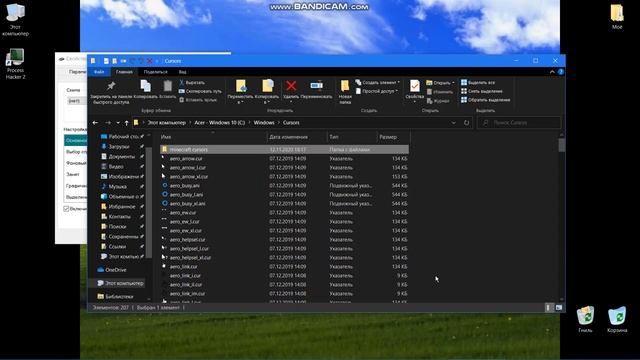Viewport: 640px width, 360px height.
Task: Switch to Поделиться ribbon tab
Action: click(x=156, y=72)
